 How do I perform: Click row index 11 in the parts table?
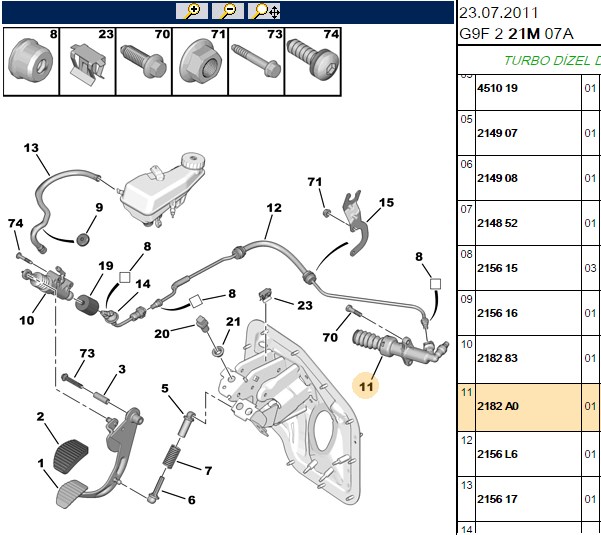pos(466,392)
